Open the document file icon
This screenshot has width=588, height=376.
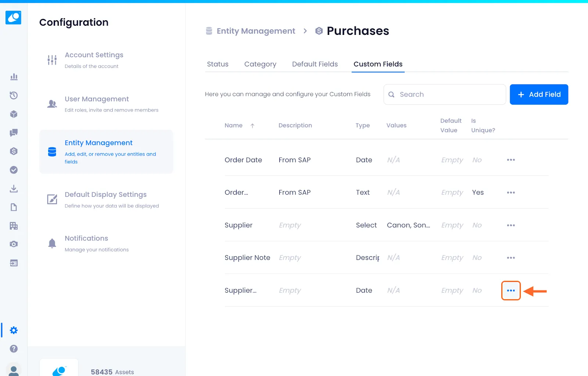(x=14, y=207)
